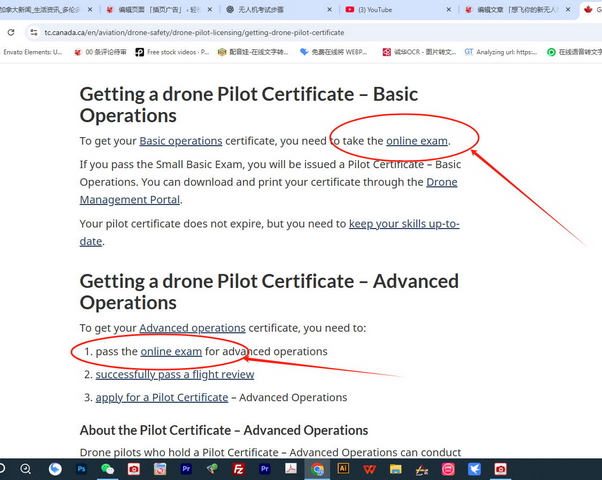This screenshot has width=602, height=480.
Task: Open the apply for a Pilot Certificate link
Action: (161, 397)
